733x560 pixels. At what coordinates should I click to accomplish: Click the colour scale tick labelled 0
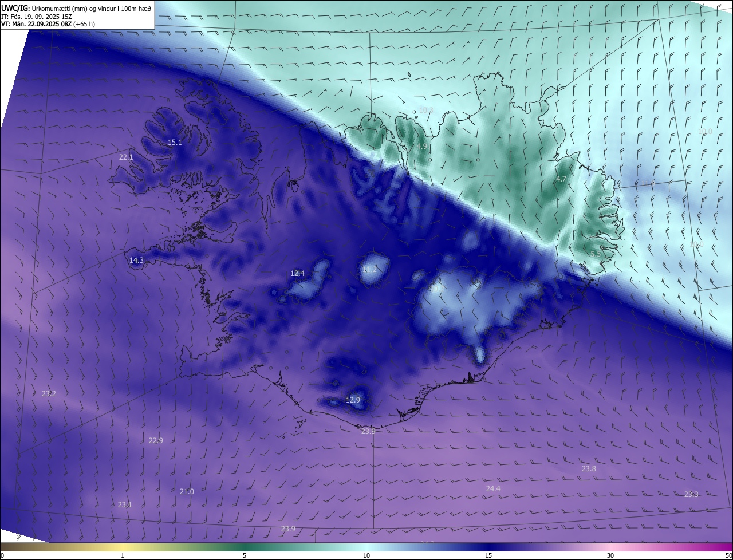2,555
